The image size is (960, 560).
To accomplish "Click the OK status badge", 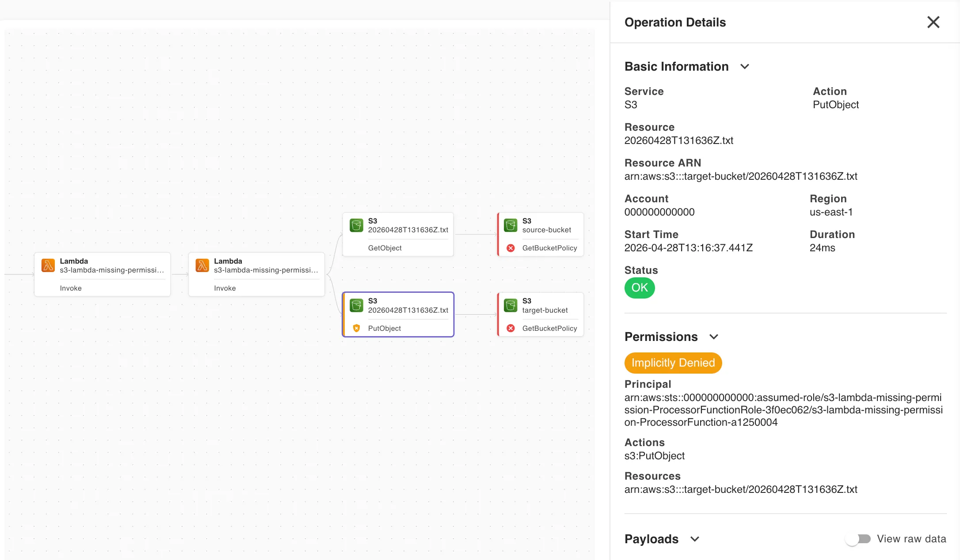I will pyautogui.click(x=639, y=288).
